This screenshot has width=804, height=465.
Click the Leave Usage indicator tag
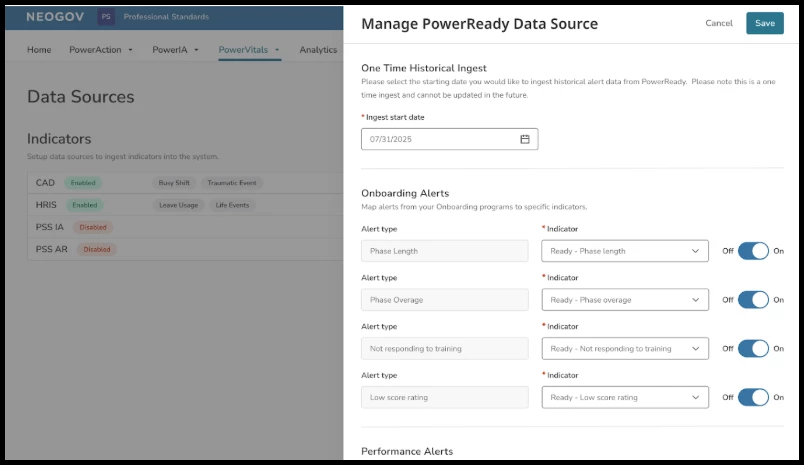coord(178,205)
